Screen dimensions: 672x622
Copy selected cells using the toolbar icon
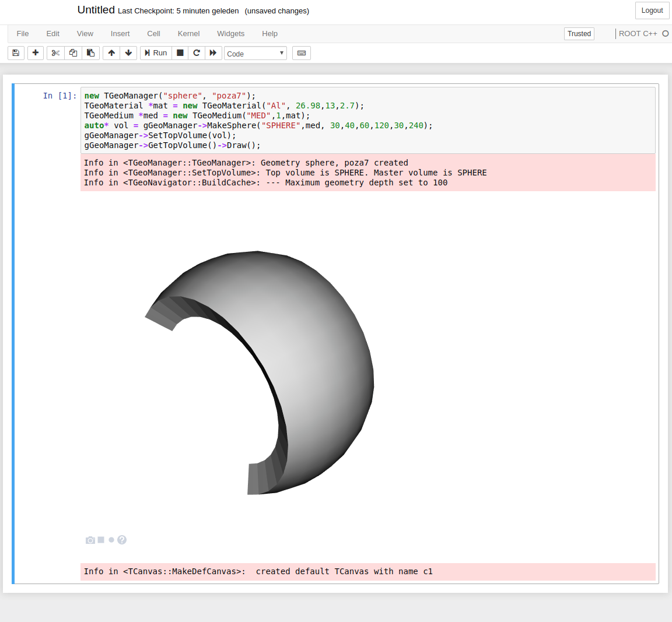pyautogui.click(x=73, y=53)
